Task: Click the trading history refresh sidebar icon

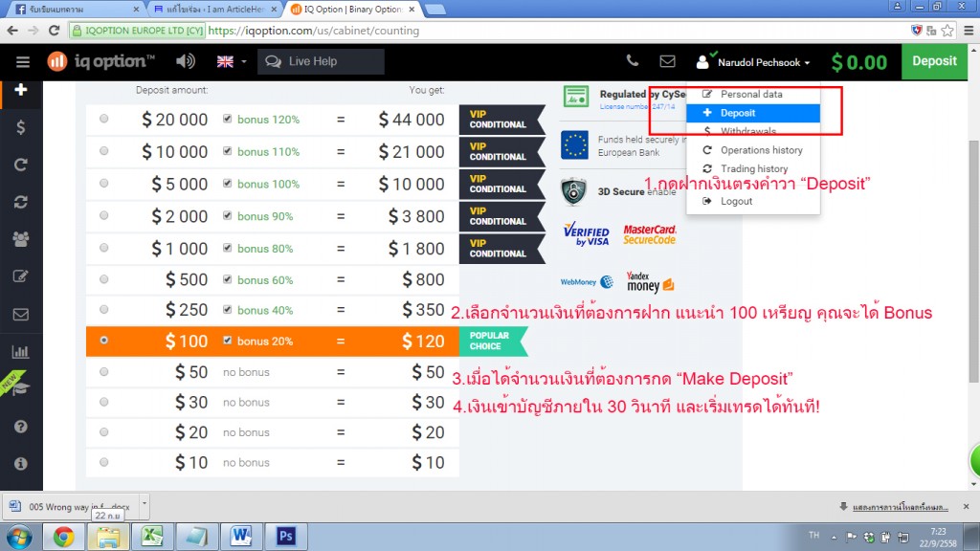Action: (x=21, y=202)
